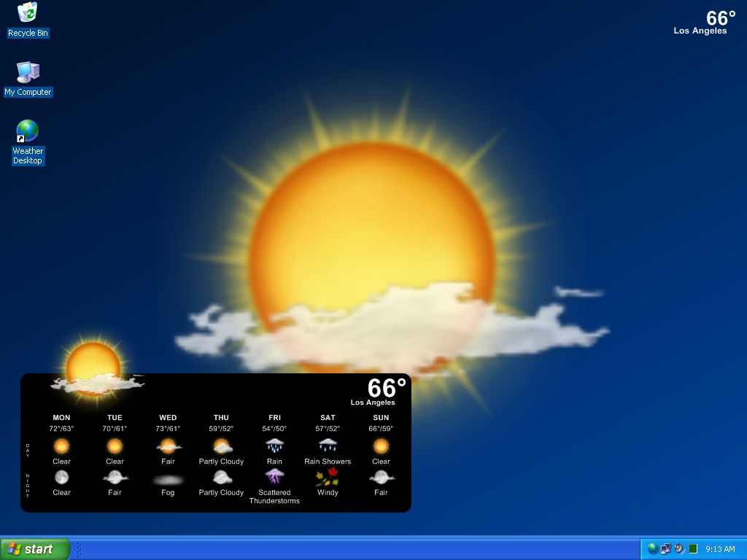Click the Los Angeles label in forecast widget
This screenshot has height=560, width=747.
click(x=373, y=402)
